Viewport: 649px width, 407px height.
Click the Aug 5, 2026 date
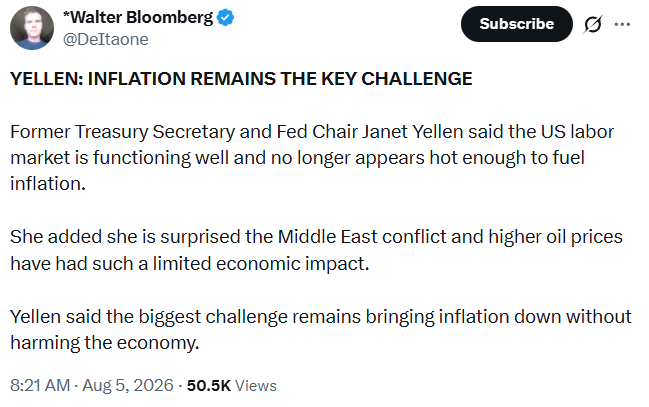tap(128, 385)
